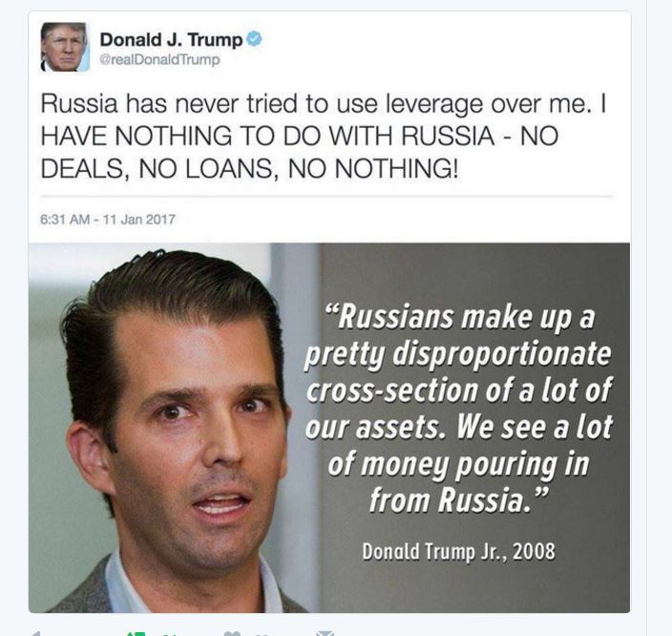Click the green retweet icon

tap(136, 633)
